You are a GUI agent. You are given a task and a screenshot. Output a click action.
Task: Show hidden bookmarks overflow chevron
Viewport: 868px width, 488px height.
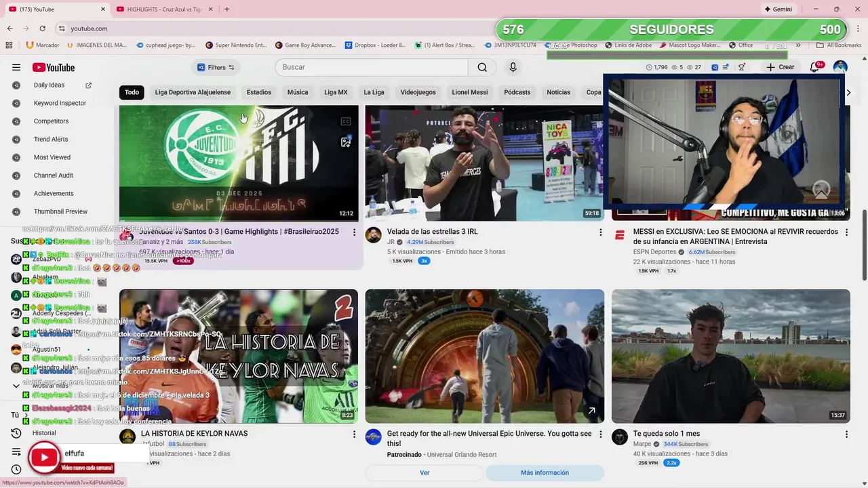[x=798, y=45]
